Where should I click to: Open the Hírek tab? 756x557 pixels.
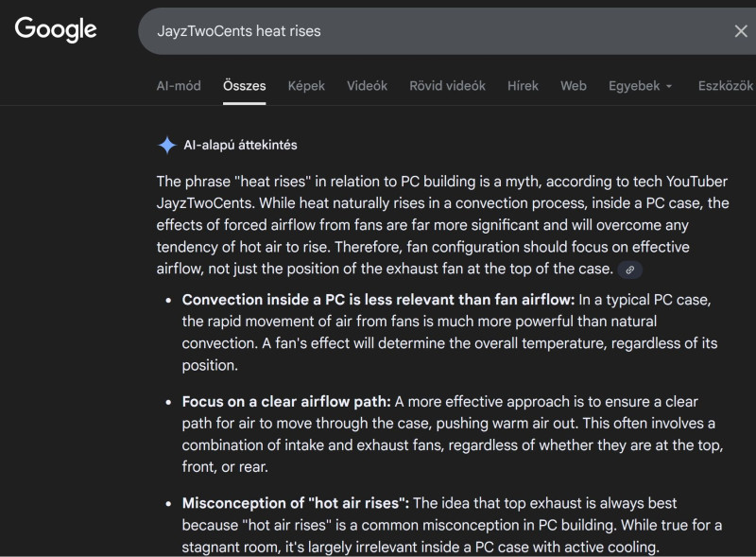coord(523,85)
